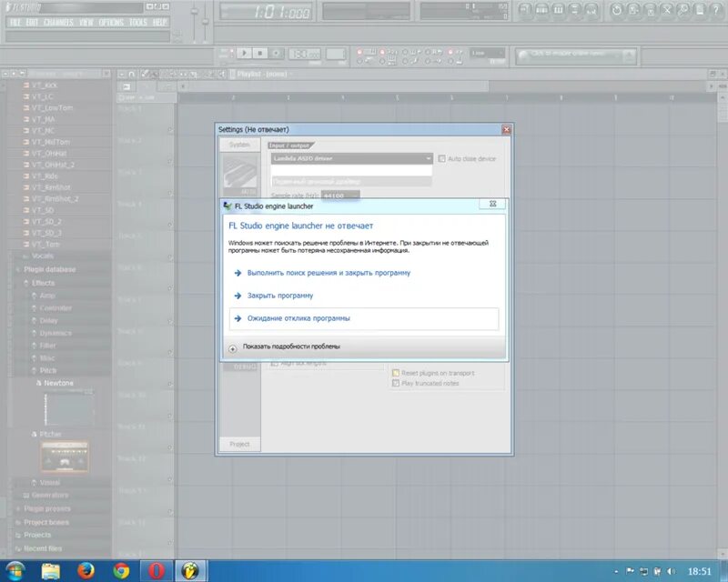Image resolution: width=728 pixels, height=582 pixels.
Task: Open the Recent files folder in the browser
Action: tap(43, 548)
